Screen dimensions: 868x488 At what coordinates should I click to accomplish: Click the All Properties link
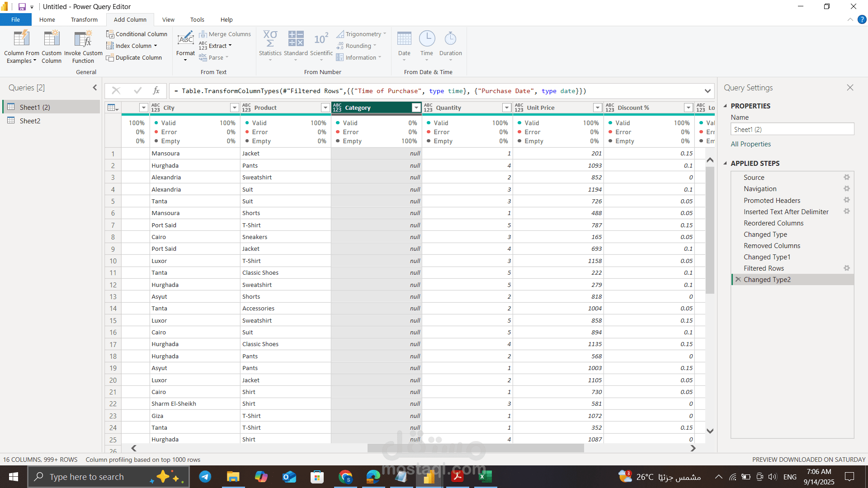click(750, 144)
